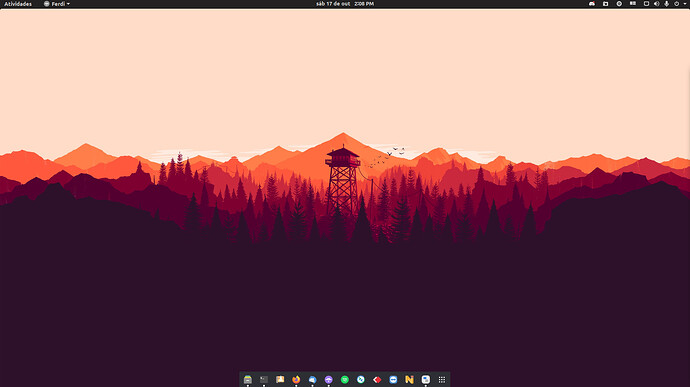Open the Atividades overview
The width and height of the screenshot is (690, 387).
pyautogui.click(x=18, y=4)
